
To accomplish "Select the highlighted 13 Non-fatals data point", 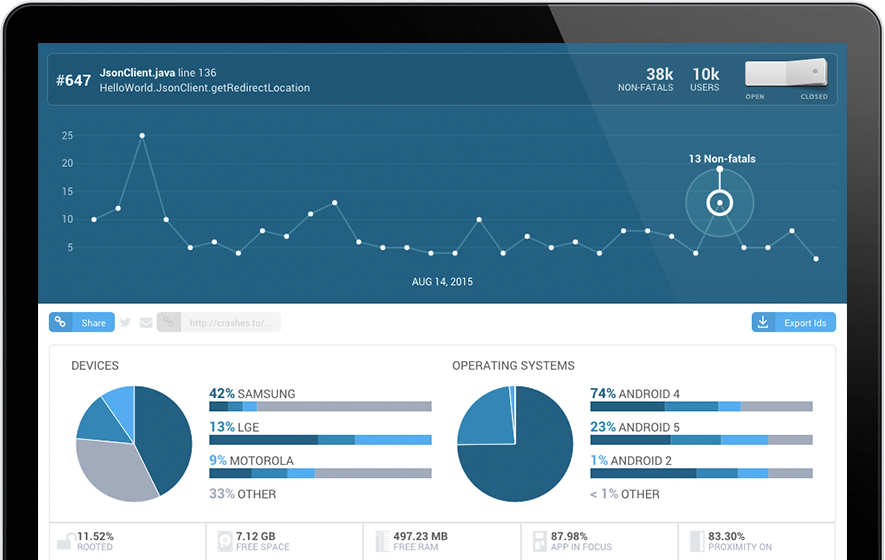I will pyautogui.click(x=720, y=203).
